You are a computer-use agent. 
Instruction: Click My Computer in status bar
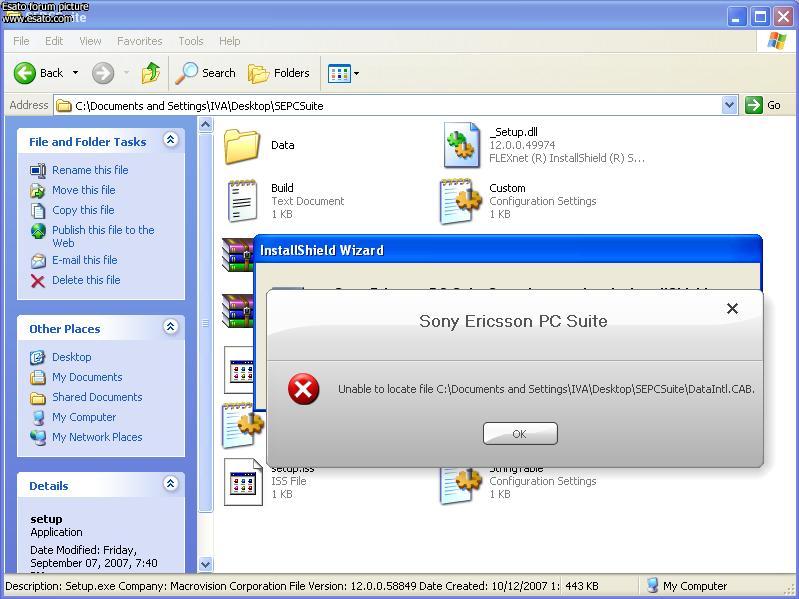pyautogui.click(x=686, y=586)
